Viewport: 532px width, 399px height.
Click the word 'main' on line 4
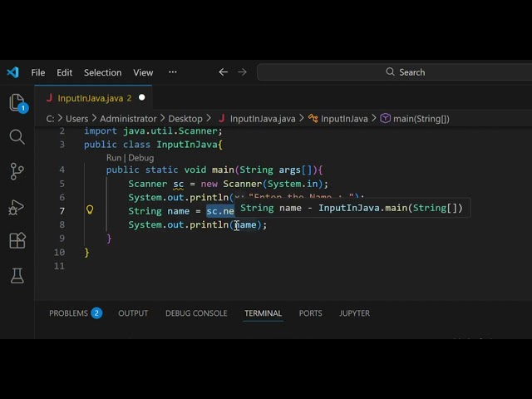click(x=223, y=170)
